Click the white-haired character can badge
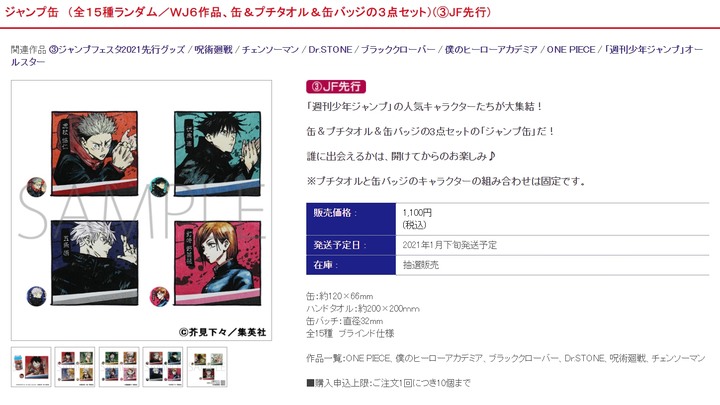 36,296
